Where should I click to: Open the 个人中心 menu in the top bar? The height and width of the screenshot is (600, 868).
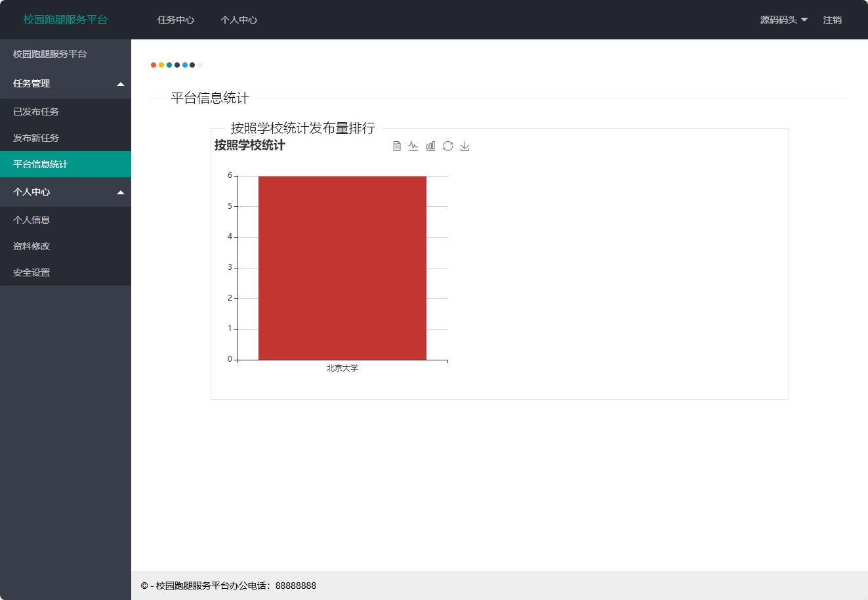[238, 20]
